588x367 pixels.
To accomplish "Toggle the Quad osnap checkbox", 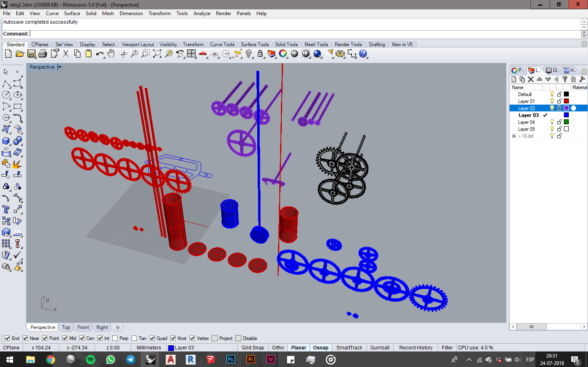I will (152, 338).
